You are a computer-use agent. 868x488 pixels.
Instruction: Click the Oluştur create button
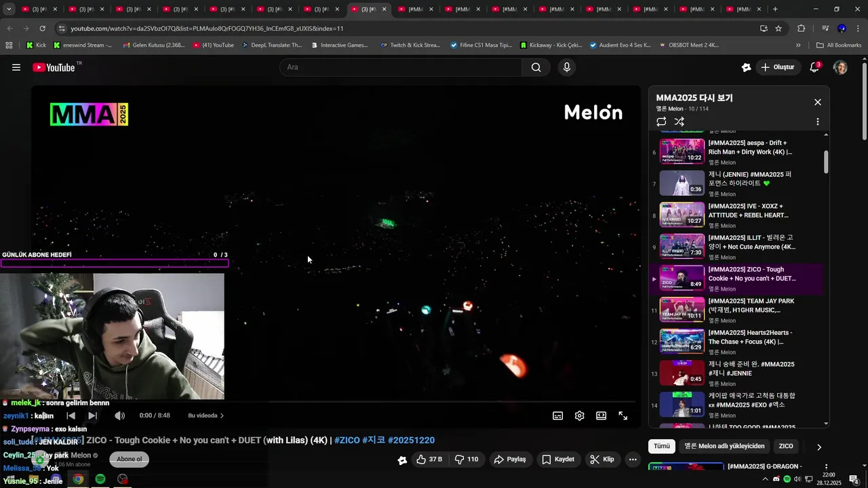[x=778, y=67]
